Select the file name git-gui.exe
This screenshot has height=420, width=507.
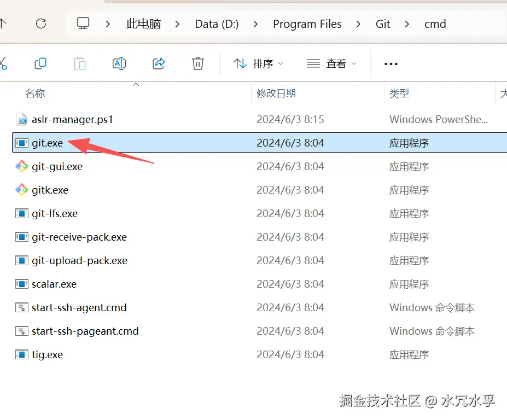click(57, 166)
